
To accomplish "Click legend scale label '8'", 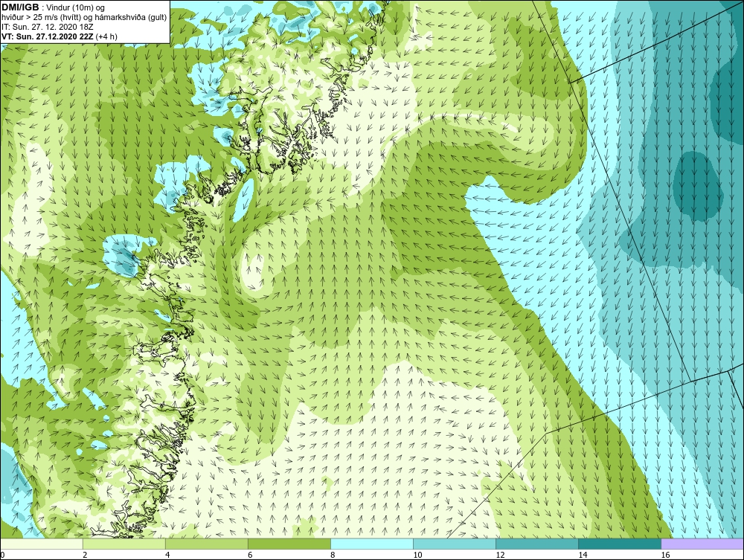I will click(x=333, y=555).
